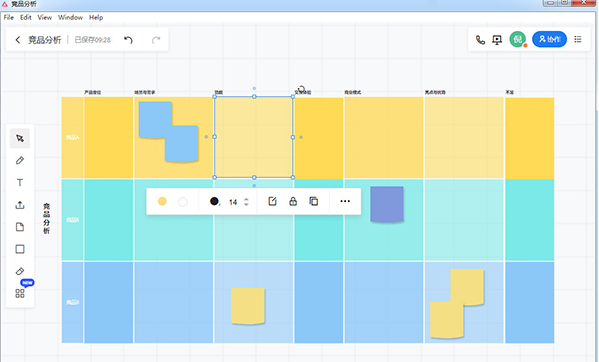The height and width of the screenshot is (362, 599).
Task: Select the sticky note tool
Action: click(x=20, y=227)
